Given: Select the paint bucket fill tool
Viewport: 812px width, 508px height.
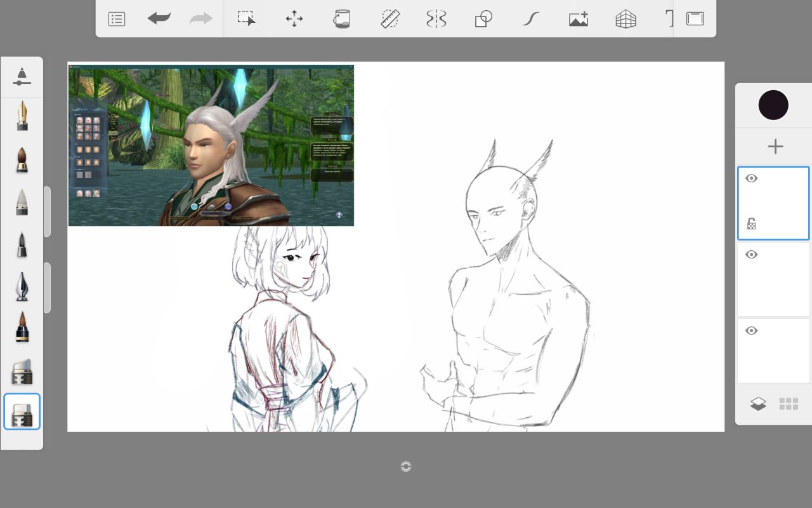Looking at the screenshot, I should [341, 18].
